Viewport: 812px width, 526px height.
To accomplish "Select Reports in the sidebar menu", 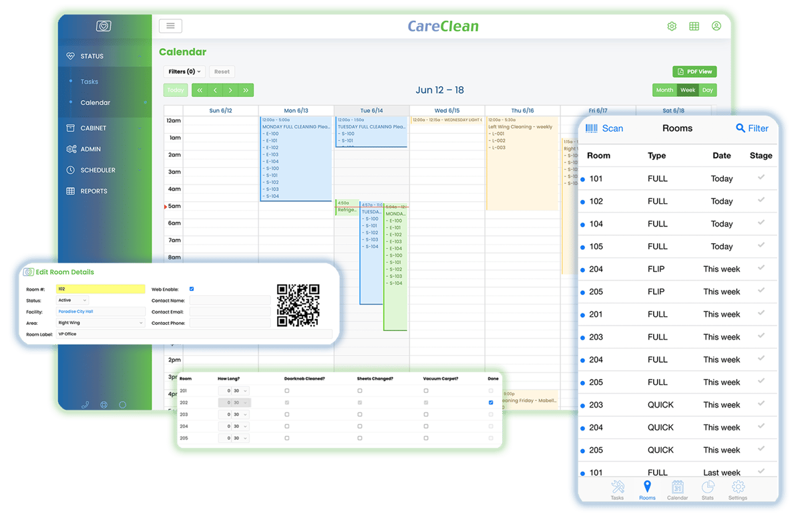I will 93,191.
